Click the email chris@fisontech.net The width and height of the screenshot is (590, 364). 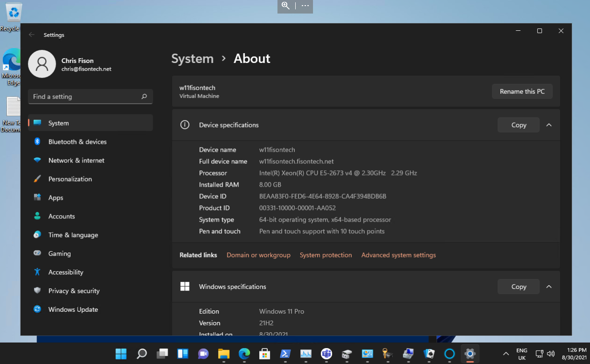point(86,69)
